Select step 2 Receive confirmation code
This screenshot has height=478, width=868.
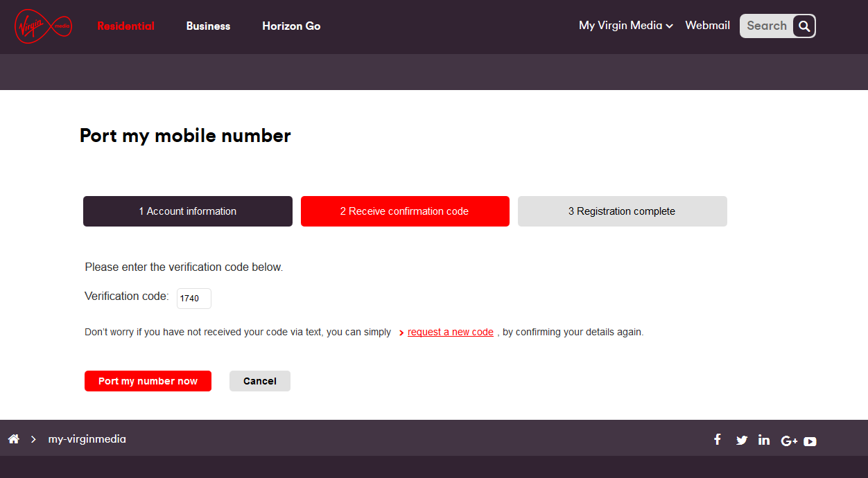(405, 211)
